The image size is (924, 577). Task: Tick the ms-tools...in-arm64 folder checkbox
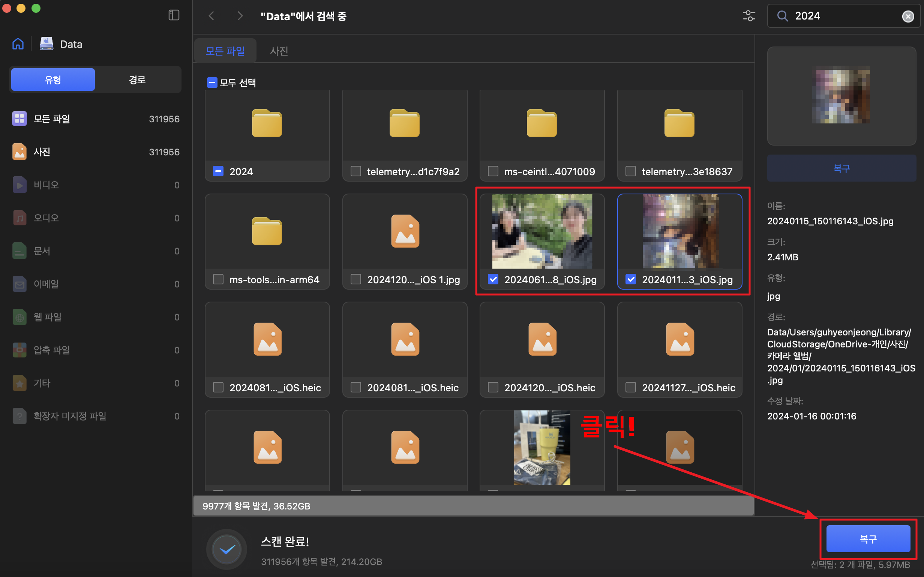coord(218,279)
